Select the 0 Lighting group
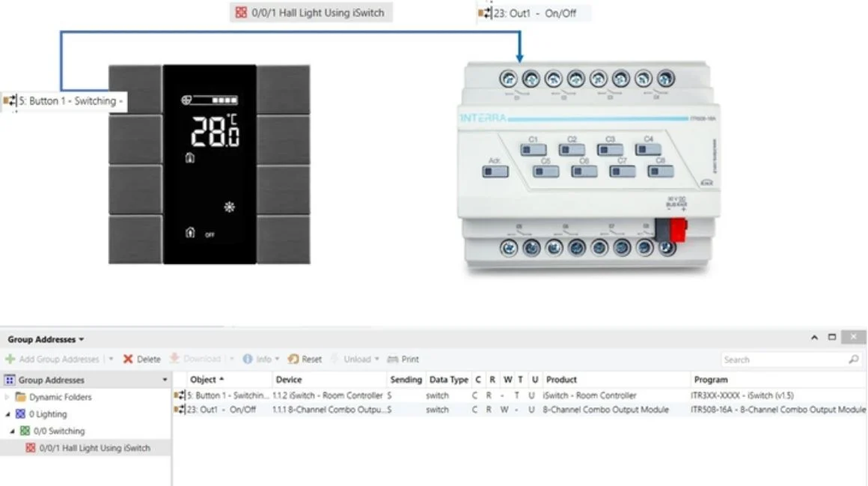The height and width of the screenshot is (486, 868). pos(48,414)
